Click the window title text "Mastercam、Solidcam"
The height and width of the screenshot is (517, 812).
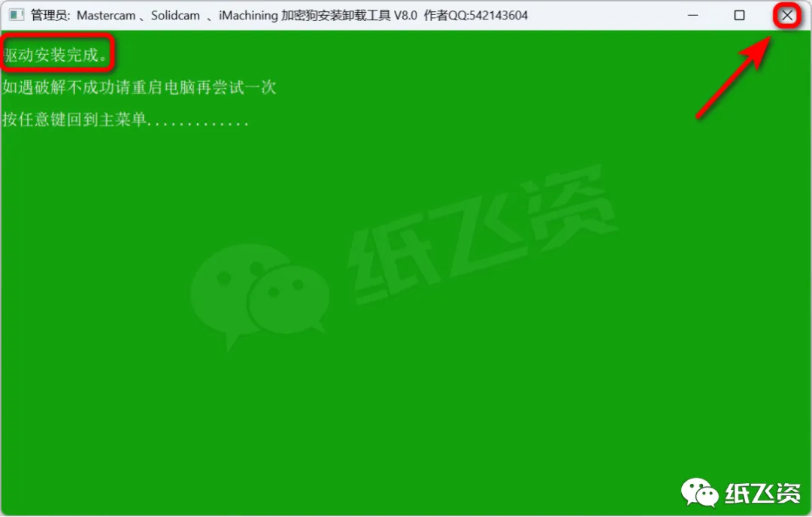point(138,16)
